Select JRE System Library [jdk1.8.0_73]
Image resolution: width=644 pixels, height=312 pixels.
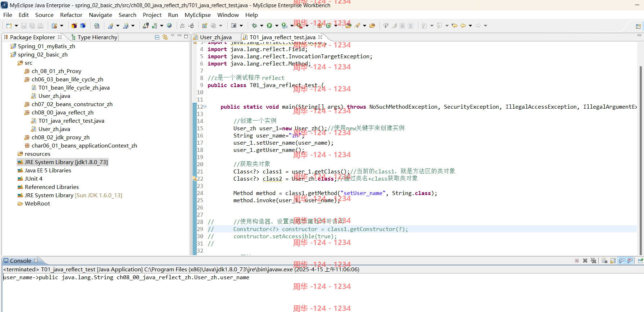click(x=63, y=162)
